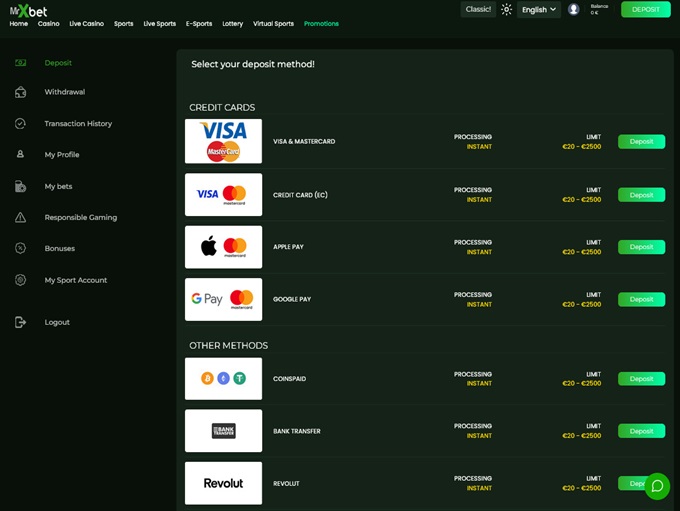Toggle the light/dark theme sun icon
This screenshot has width=680, height=511.
[506, 10]
